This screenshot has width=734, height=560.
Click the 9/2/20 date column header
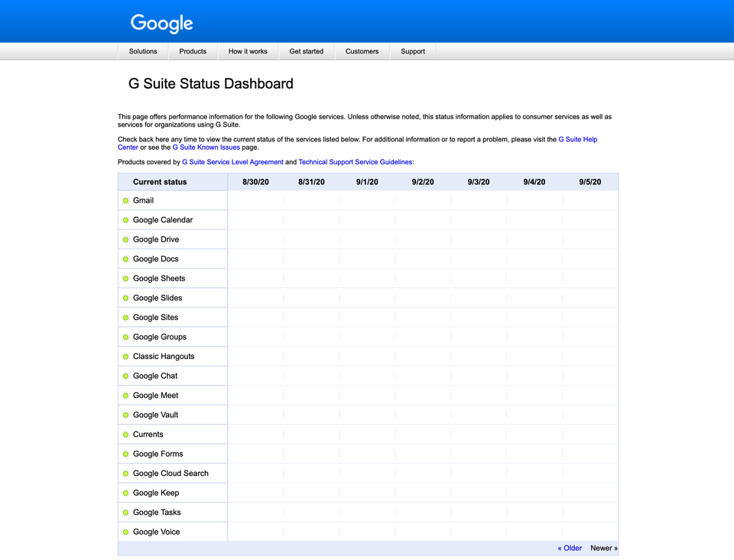(423, 181)
